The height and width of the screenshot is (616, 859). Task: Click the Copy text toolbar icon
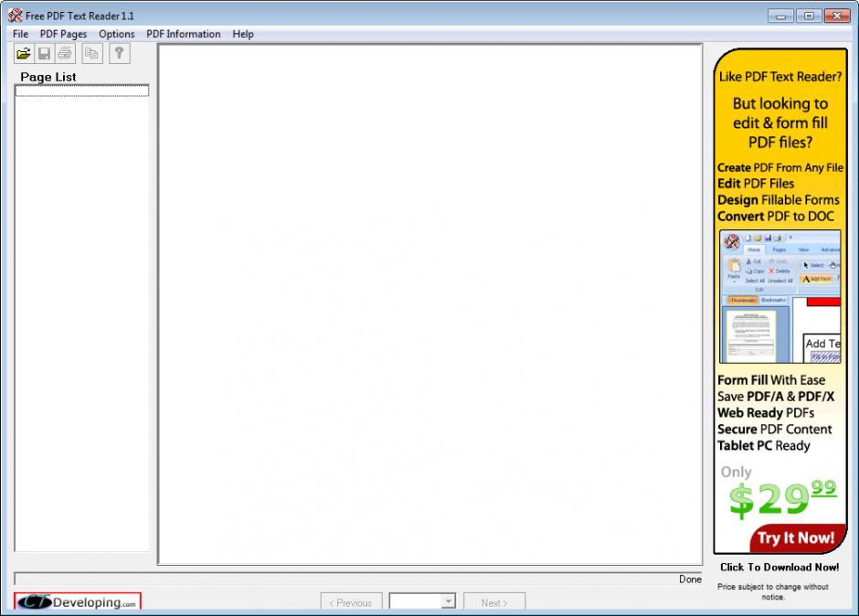coord(92,54)
